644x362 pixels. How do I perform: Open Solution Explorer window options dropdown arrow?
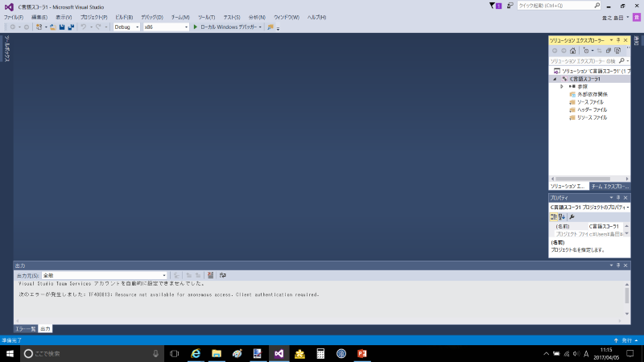point(611,40)
